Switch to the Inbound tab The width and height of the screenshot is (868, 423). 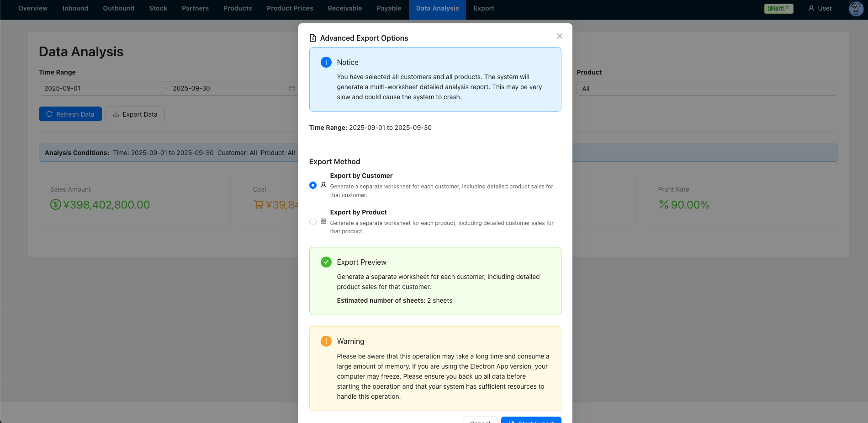pos(75,8)
